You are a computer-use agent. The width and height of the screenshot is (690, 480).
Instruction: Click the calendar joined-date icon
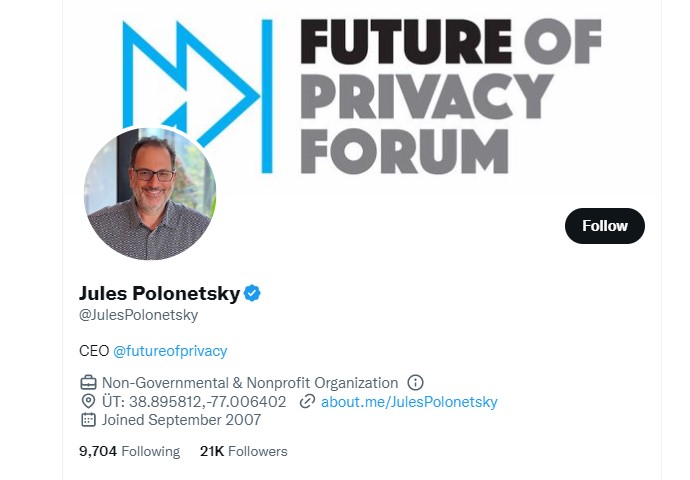(x=88, y=420)
